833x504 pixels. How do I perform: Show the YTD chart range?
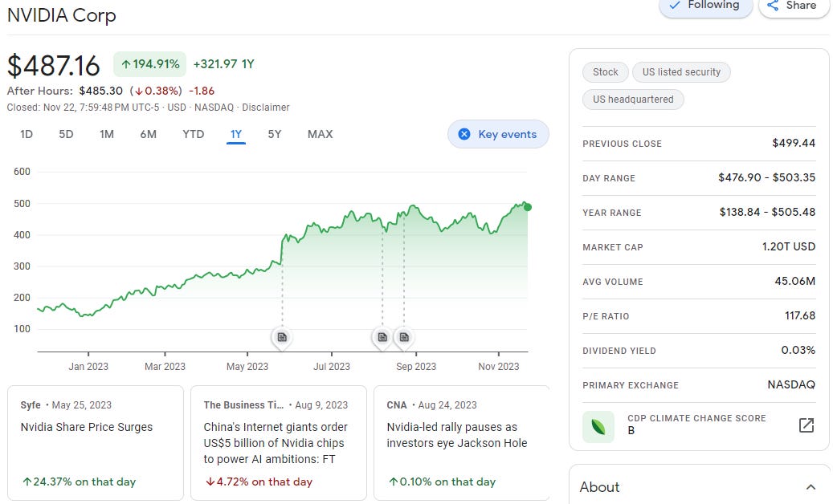pyautogui.click(x=194, y=134)
